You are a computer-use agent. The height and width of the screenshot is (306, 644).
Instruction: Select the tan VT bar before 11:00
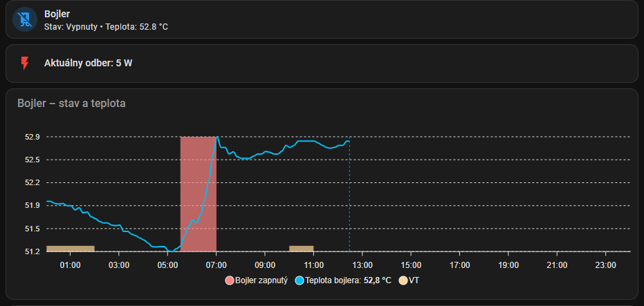pyautogui.click(x=301, y=249)
